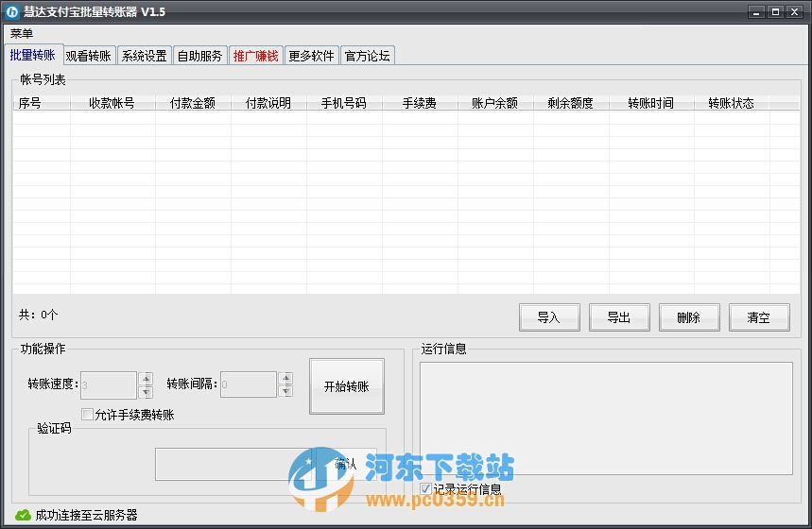The image size is (812, 529).
Task: Click the 验证码 input box
Action: 235,465
